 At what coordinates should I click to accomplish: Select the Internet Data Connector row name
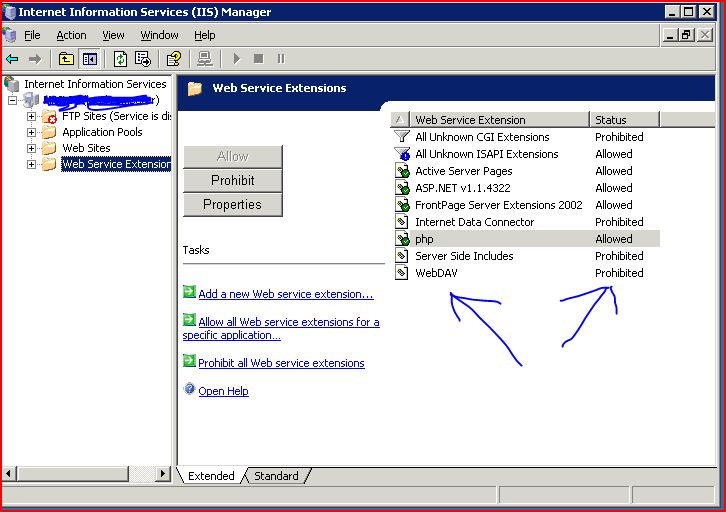(x=475, y=222)
